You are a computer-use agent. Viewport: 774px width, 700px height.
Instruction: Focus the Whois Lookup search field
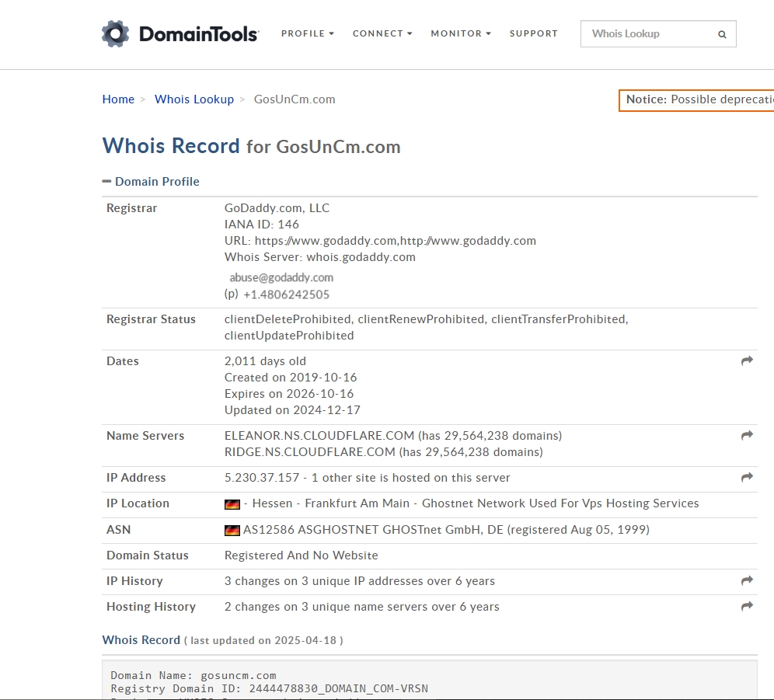[648, 34]
